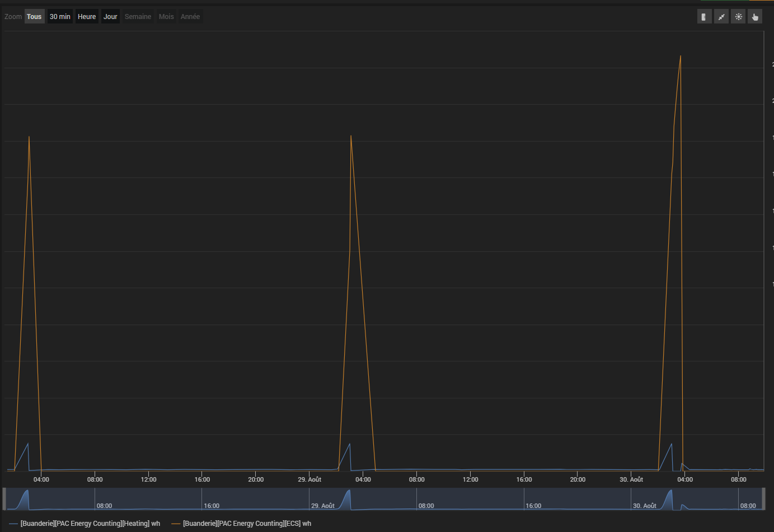Click the compress arrows icon button
Screen dimensions: 774x532
pos(721,17)
